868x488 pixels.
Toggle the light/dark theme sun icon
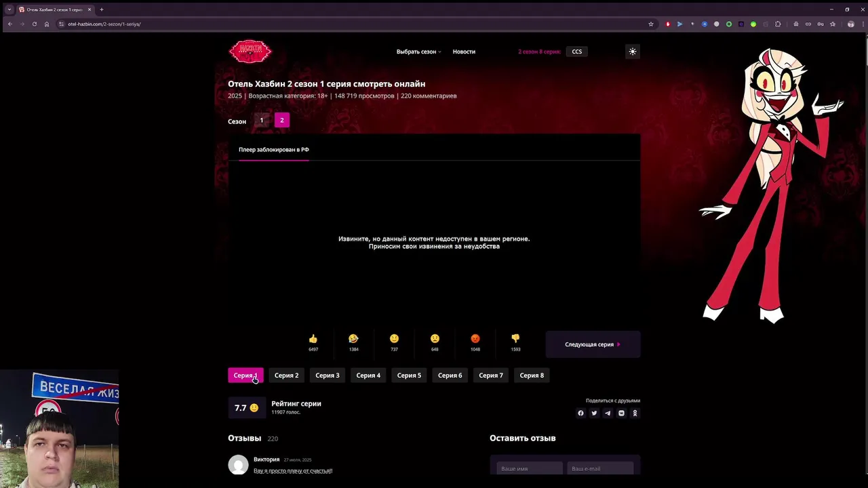coord(632,52)
